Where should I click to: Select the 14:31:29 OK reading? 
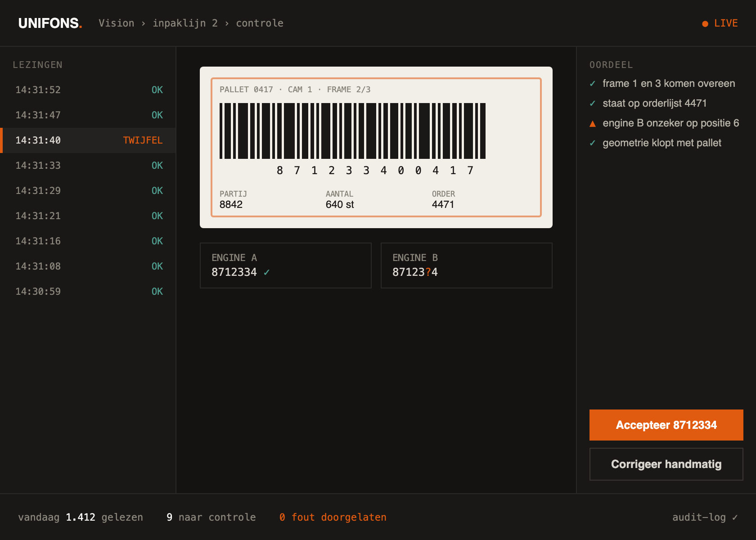(89, 191)
